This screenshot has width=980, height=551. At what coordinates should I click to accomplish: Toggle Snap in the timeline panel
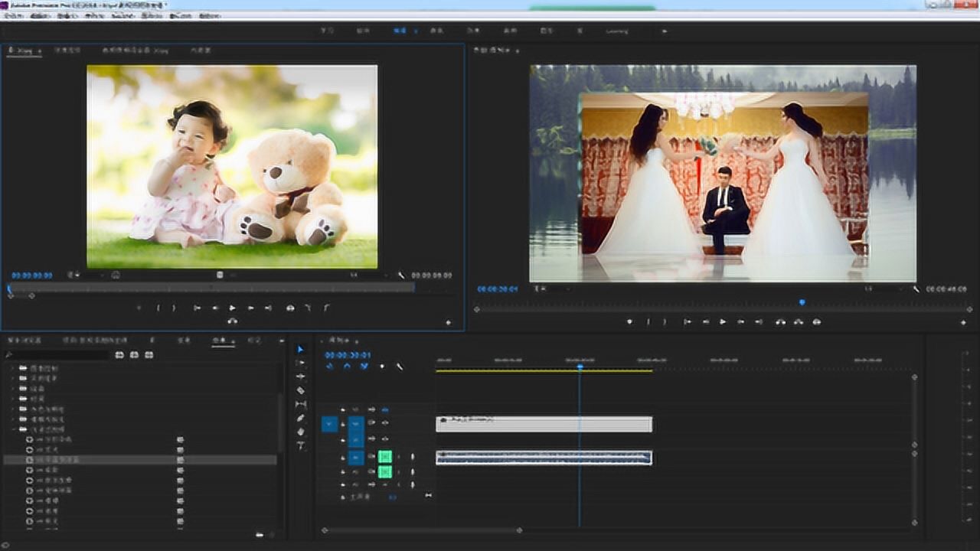tap(347, 367)
